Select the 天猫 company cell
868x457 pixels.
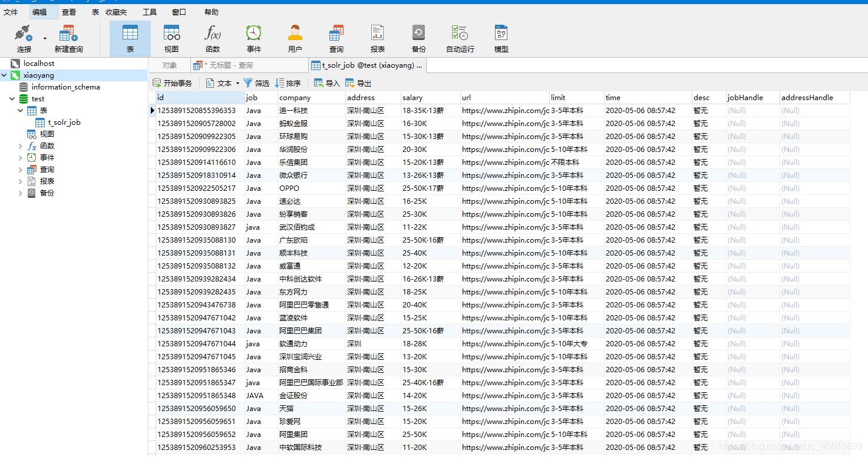click(x=311, y=409)
